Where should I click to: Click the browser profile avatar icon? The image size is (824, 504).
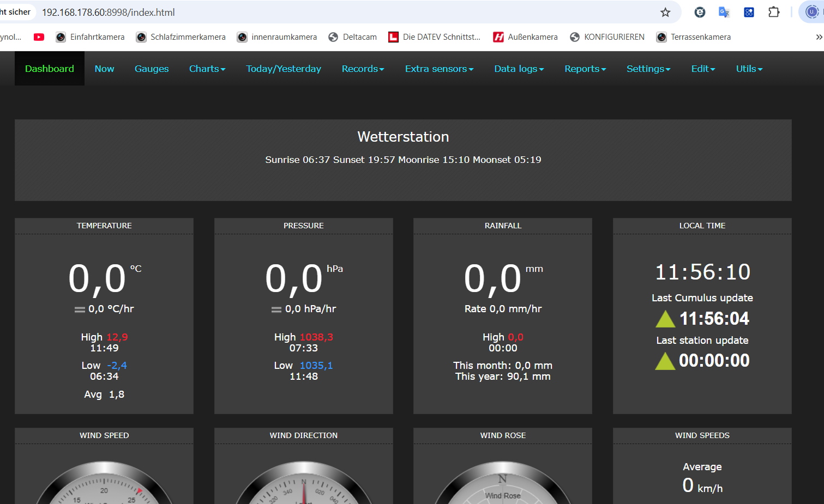point(812,12)
